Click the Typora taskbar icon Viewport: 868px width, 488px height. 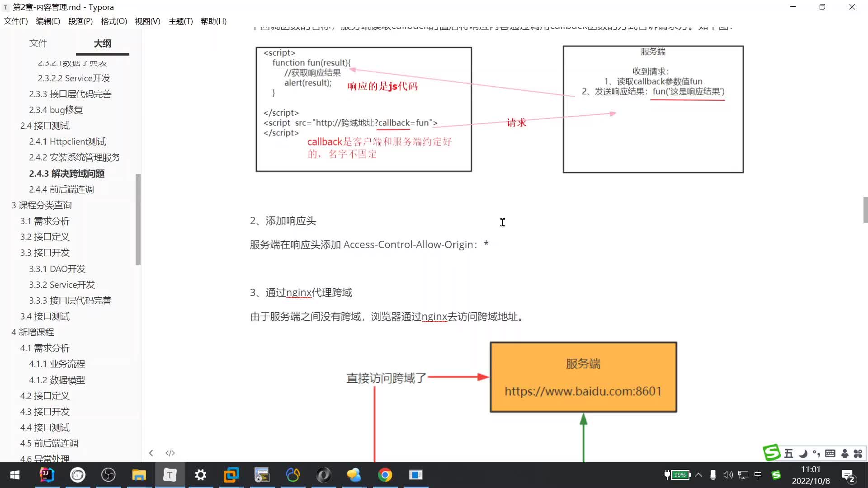click(x=170, y=475)
